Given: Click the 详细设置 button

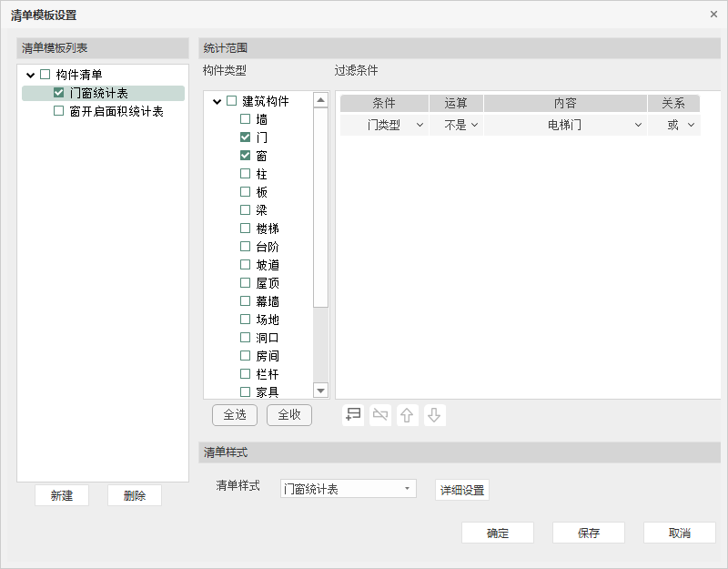Looking at the screenshot, I should pyautogui.click(x=462, y=491).
